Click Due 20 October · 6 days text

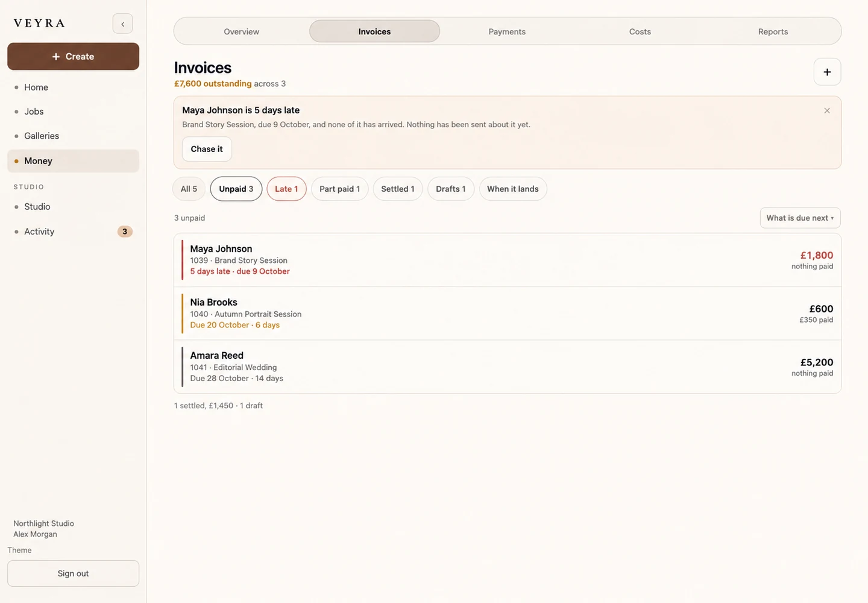pos(235,325)
